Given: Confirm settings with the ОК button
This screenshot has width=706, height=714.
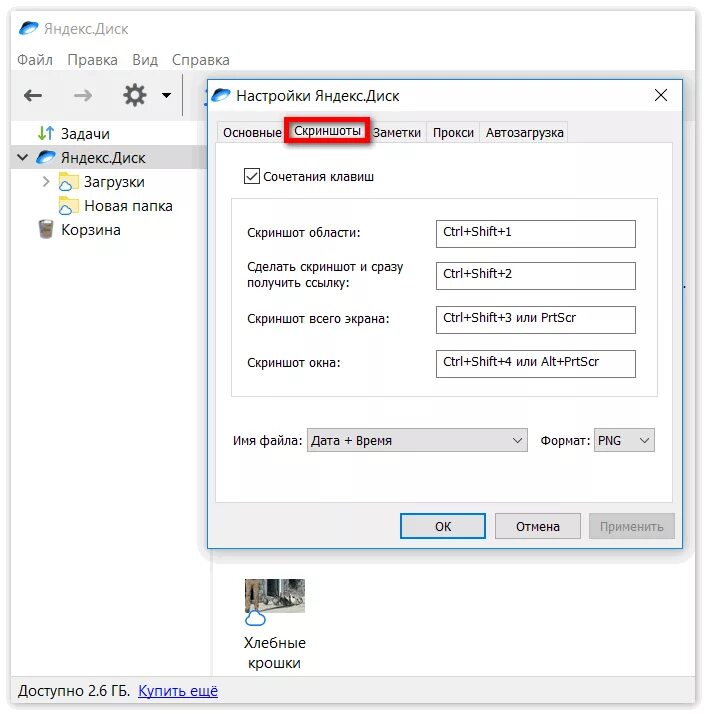Looking at the screenshot, I should tap(443, 526).
